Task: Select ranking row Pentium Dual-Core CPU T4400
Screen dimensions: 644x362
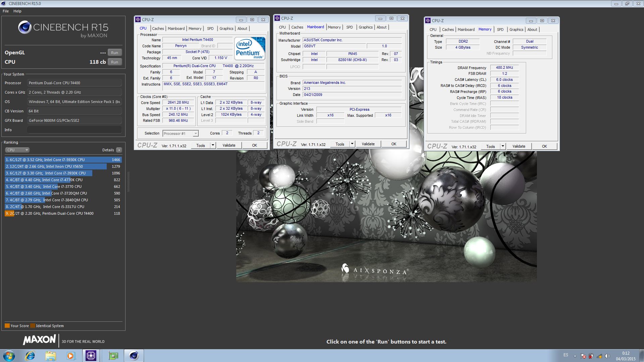Action: (x=63, y=213)
